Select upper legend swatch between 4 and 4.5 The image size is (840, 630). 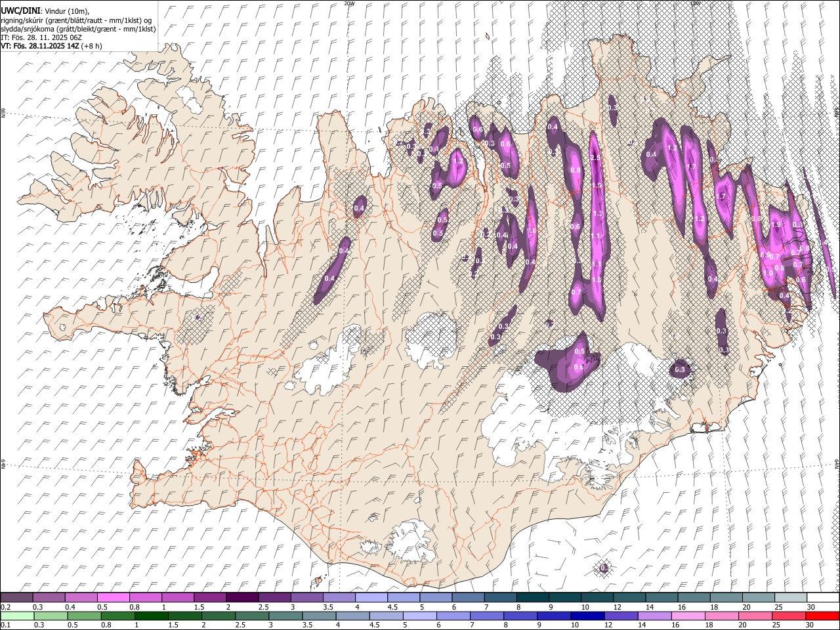coord(371,598)
